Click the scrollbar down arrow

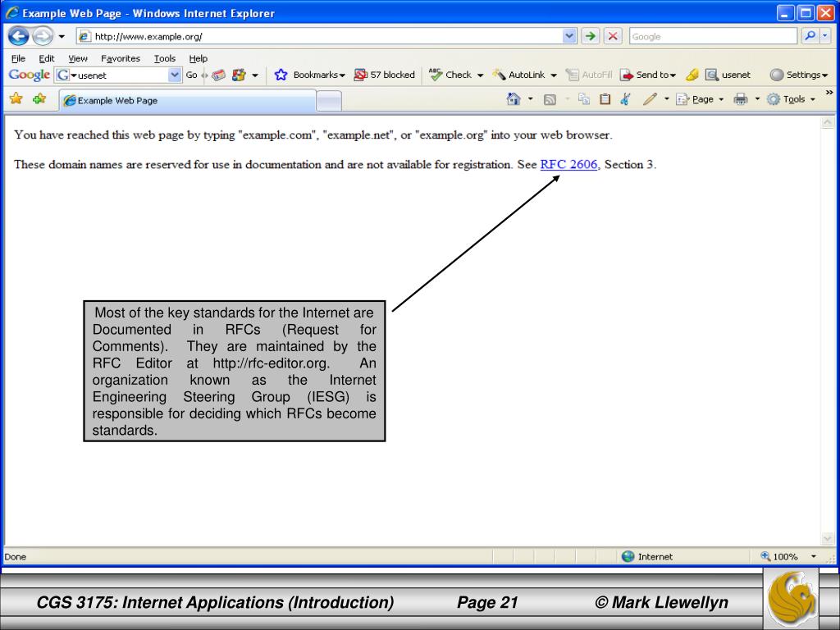coord(828,539)
